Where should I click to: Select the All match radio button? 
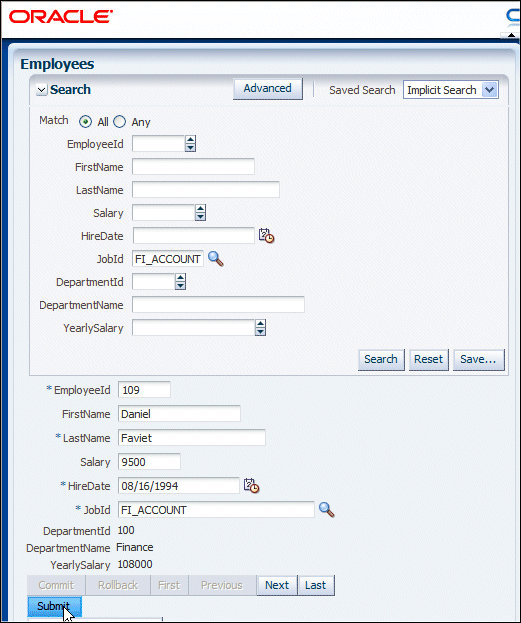click(x=85, y=122)
